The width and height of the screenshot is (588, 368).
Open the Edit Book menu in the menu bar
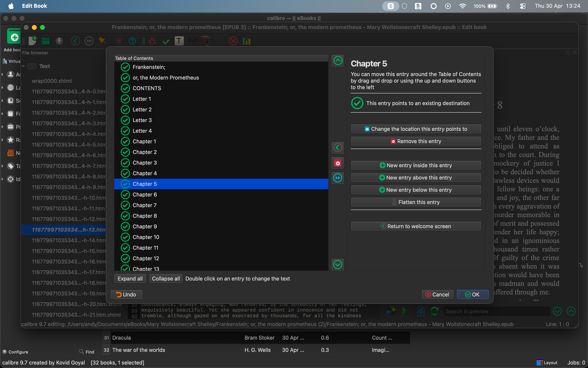click(35, 6)
